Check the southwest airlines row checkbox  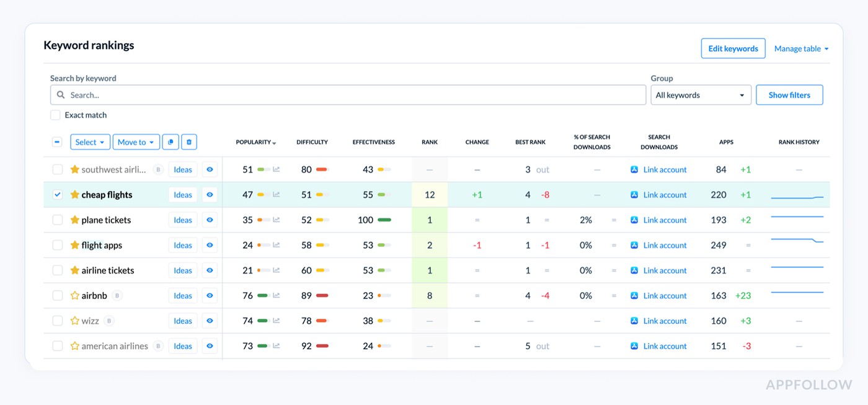(57, 169)
